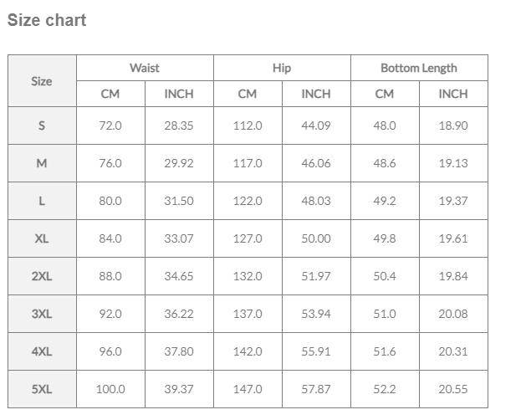
Task: Select the Hip column header
Action: (x=282, y=68)
